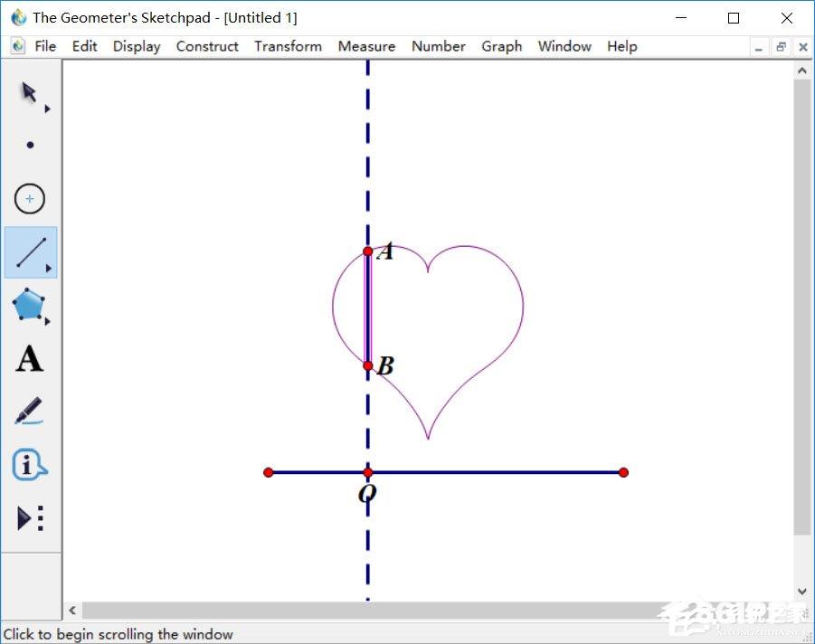
Task: Click the vertical scrollbar down arrow
Action: 802,592
